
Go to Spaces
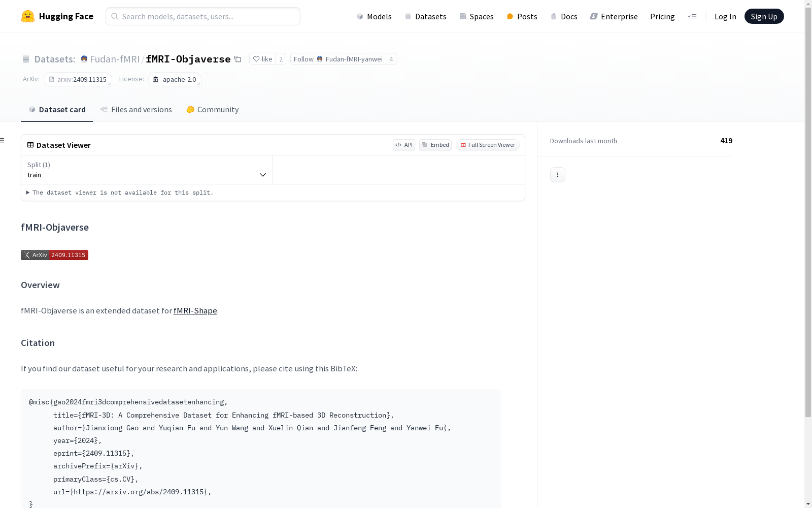(x=477, y=16)
